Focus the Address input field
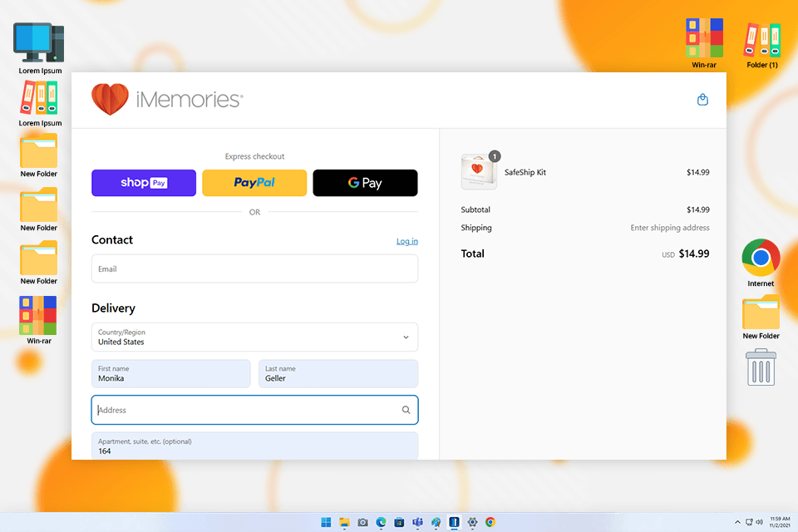The width and height of the screenshot is (798, 532). click(254, 410)
